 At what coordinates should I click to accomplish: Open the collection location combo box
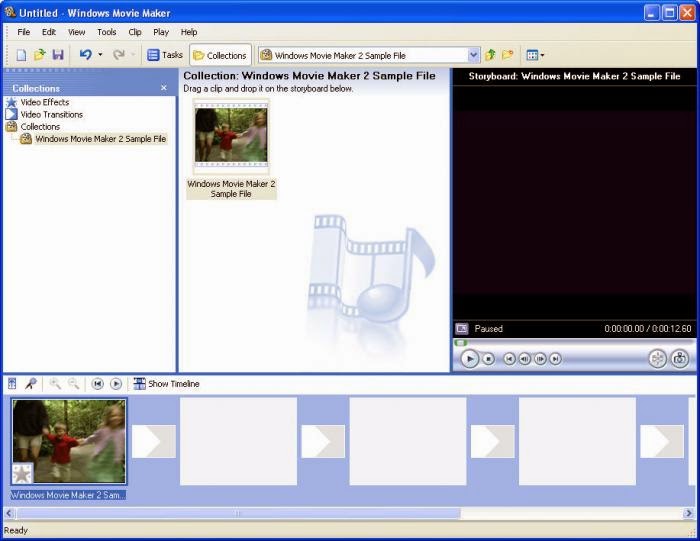click(x=369, y=55)
